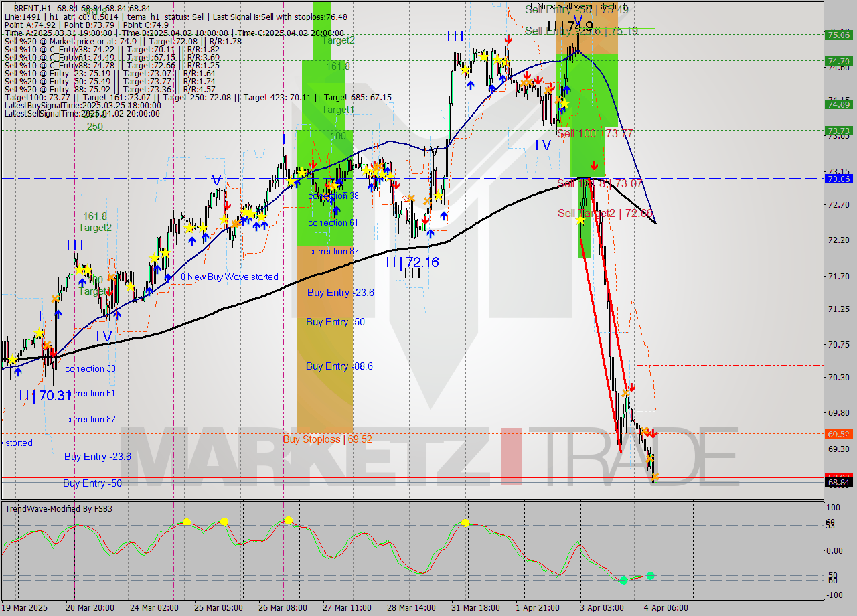Select the yellow star signal near the 4 Apr low

pyautogui.click(x=655, y=477)
